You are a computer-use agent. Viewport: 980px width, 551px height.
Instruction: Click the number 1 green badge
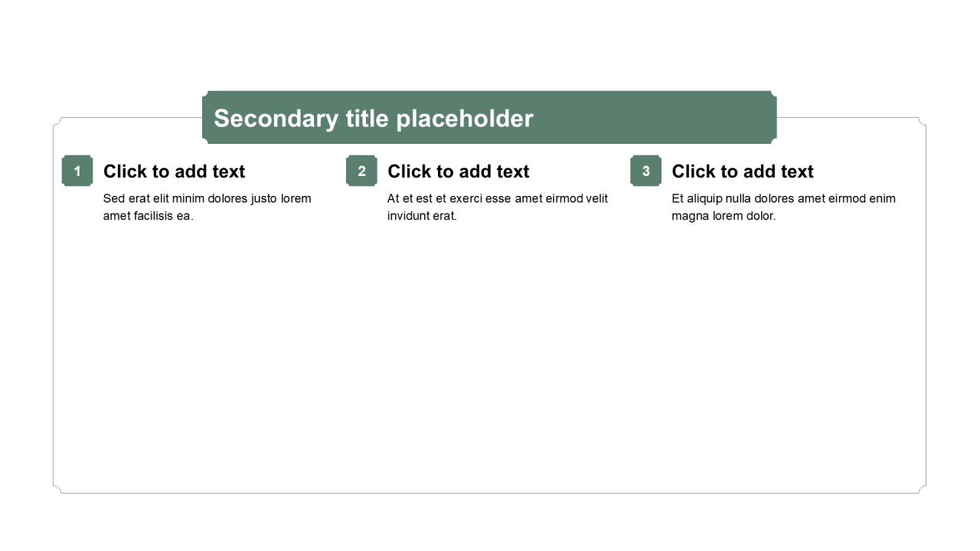coord(77,171)
